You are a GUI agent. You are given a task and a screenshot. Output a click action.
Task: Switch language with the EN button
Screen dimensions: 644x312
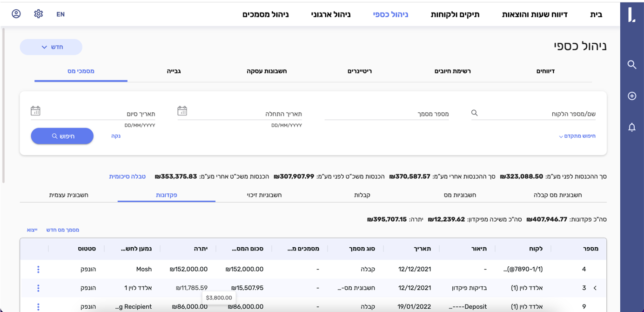60,14
